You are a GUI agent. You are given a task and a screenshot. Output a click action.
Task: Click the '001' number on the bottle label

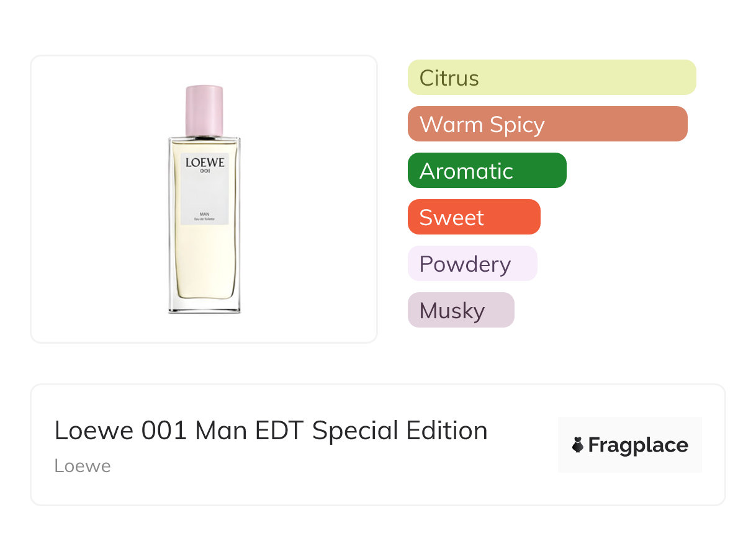click(205, 172)
